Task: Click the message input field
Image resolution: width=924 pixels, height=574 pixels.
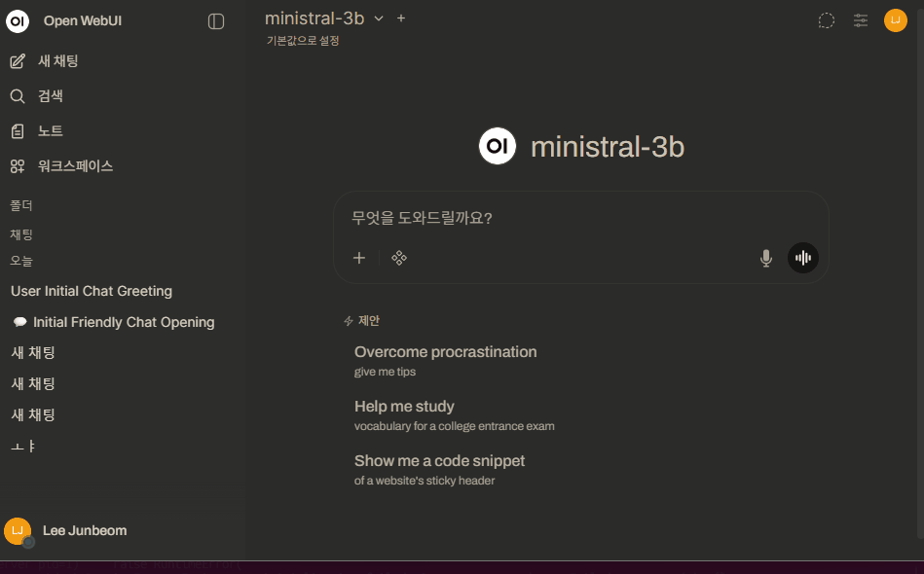Action: pos(580,218)
